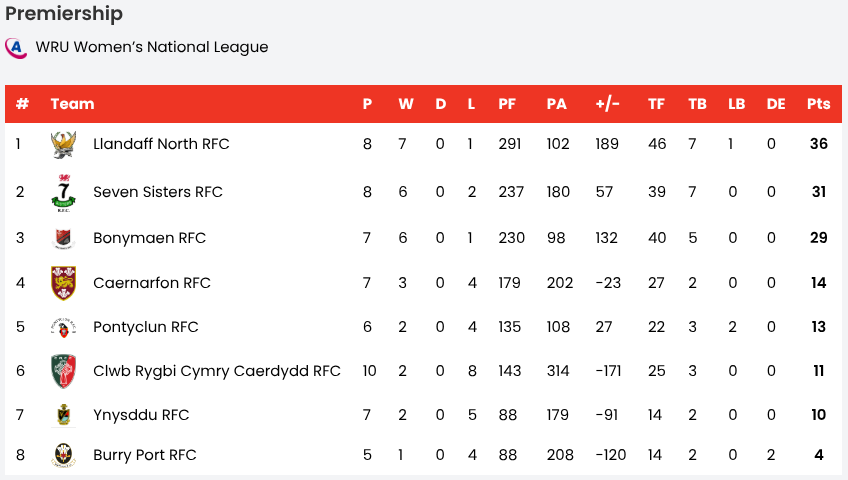
Task: Click the Clwb Rygbi Cymry Caerdydd crest
Action: pyautogui.click(x=64, y=371)
